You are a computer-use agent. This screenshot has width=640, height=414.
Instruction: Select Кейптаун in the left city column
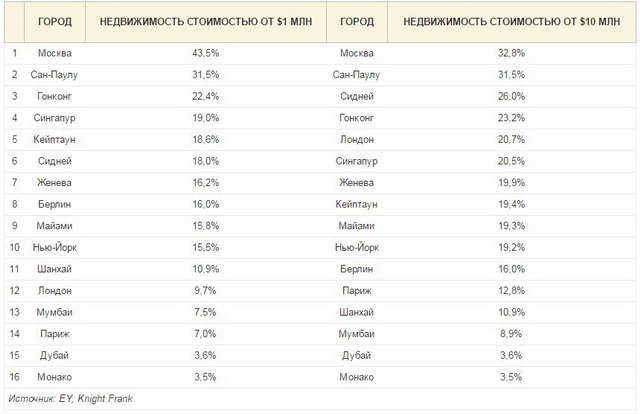point(55,140)
